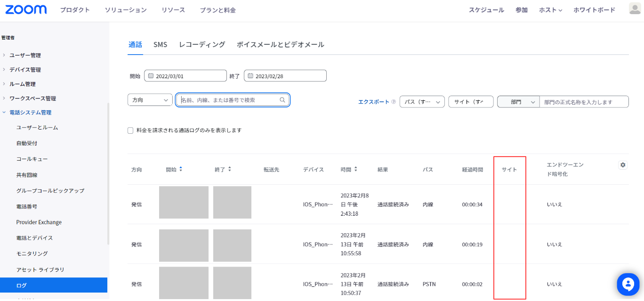Image resolution: width=644 pixels, height=301 pixels.
Task: Click calendar icon in end date field
Action: (250, 76)
